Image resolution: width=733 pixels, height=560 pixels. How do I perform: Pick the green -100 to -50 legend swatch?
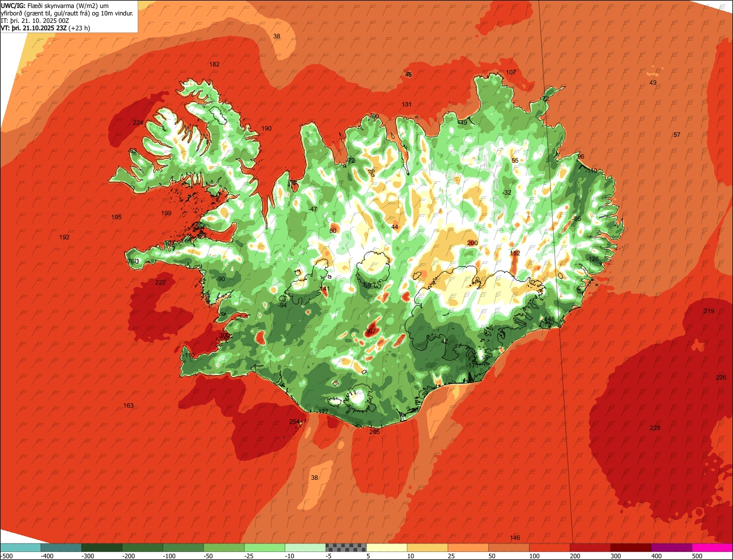183,547
